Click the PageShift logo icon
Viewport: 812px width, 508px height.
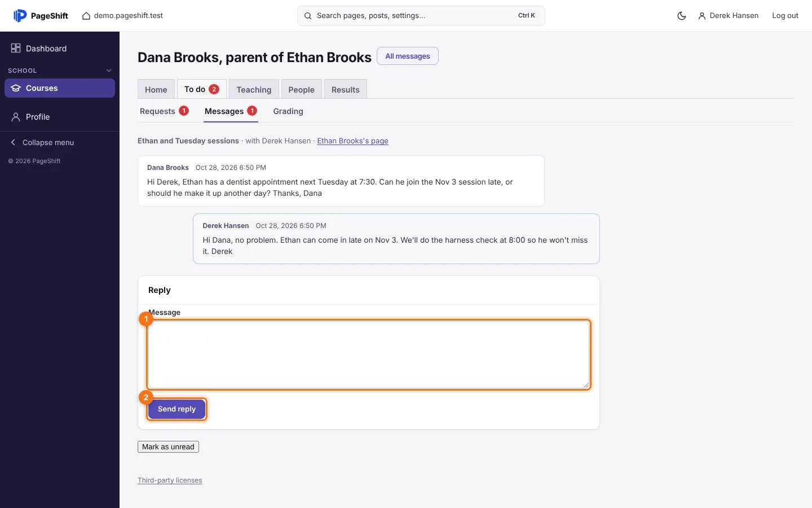(x=20, y=16)
